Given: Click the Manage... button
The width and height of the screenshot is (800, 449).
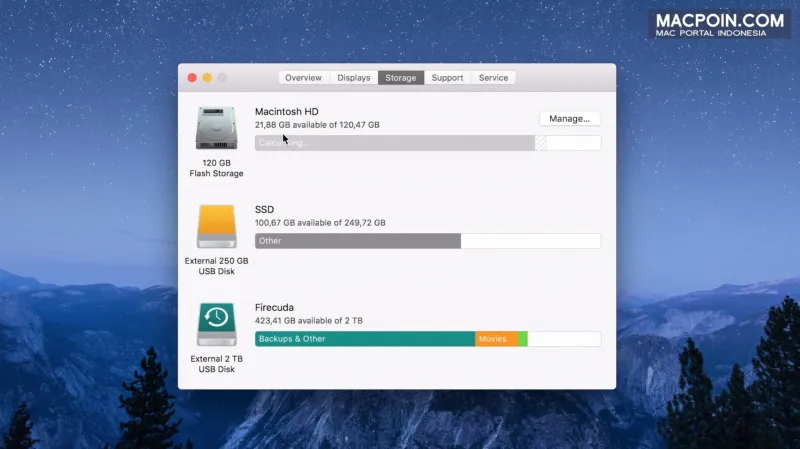Looking at the screenshot, I should point(569,118).
